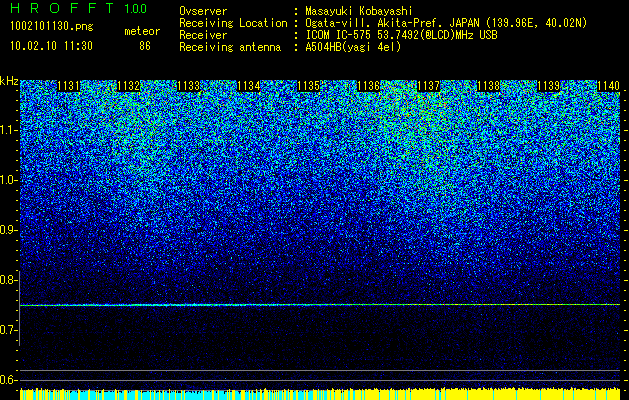Click the 1131 time marker

coord(69,86)
